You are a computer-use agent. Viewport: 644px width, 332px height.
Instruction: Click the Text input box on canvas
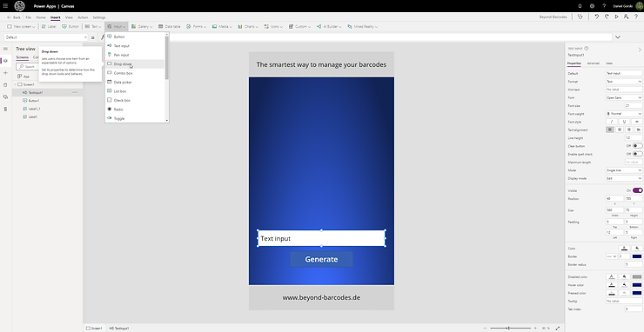point(321,238)
